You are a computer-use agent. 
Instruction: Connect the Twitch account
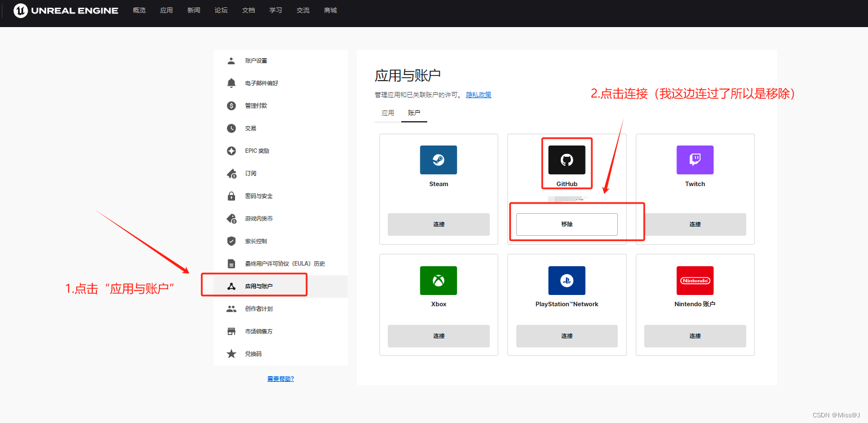695,224
